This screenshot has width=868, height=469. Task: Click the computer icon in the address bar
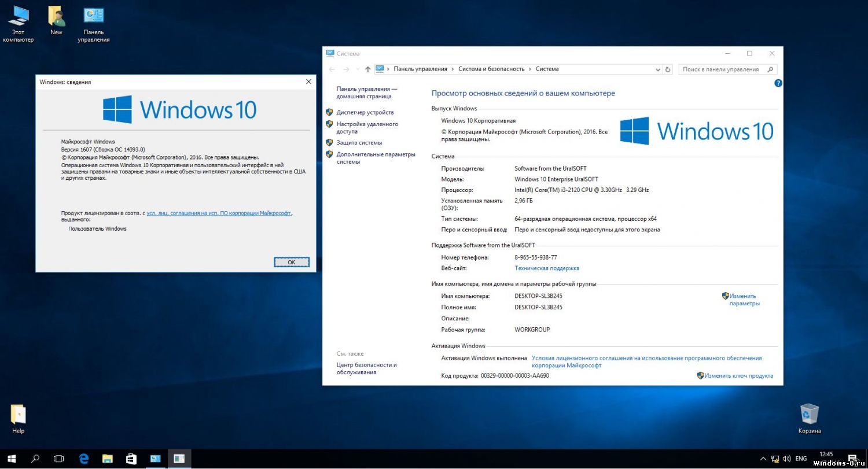[380, 69]
